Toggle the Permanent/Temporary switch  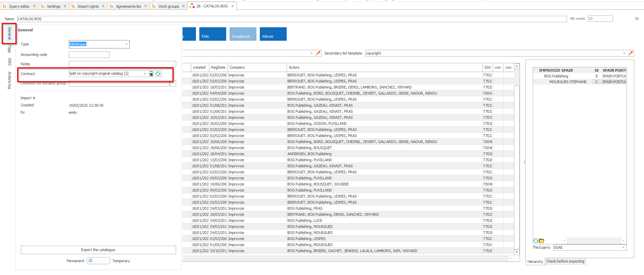tap(98, 261)
